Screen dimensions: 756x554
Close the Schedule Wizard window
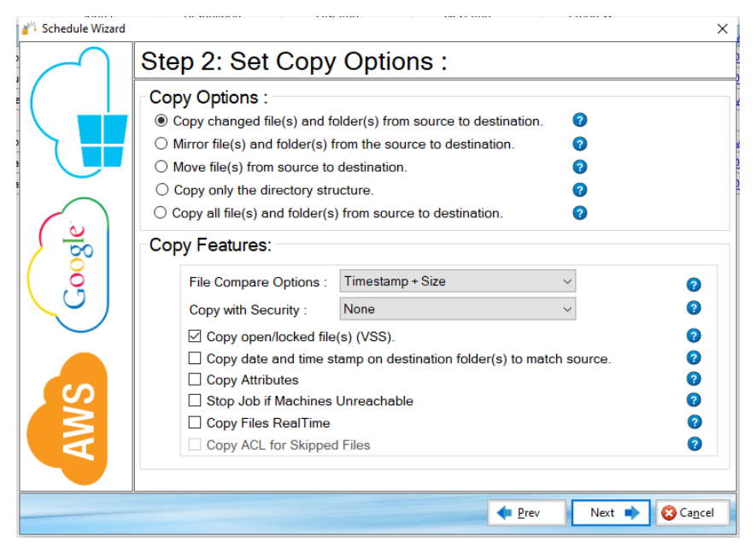pos(722,29)
